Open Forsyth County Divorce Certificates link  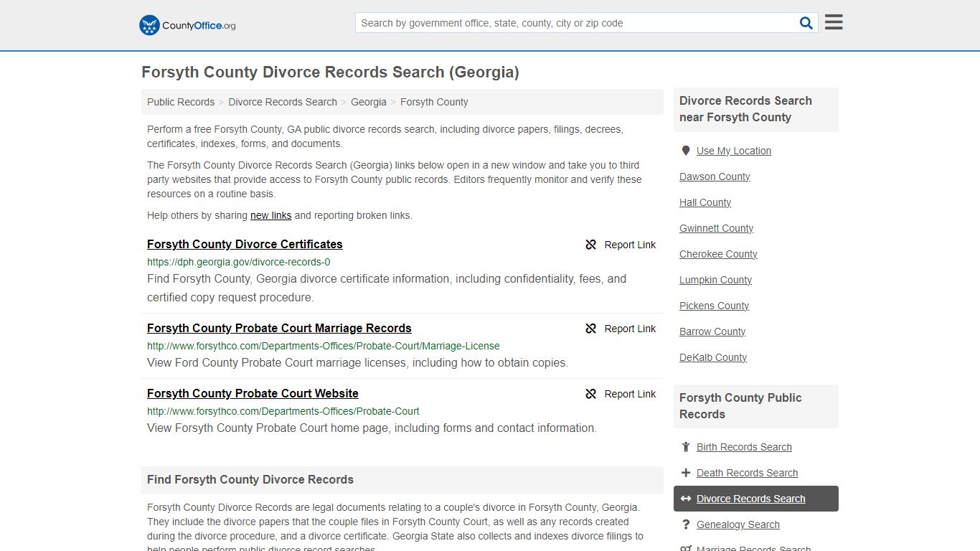coord(245,244)
